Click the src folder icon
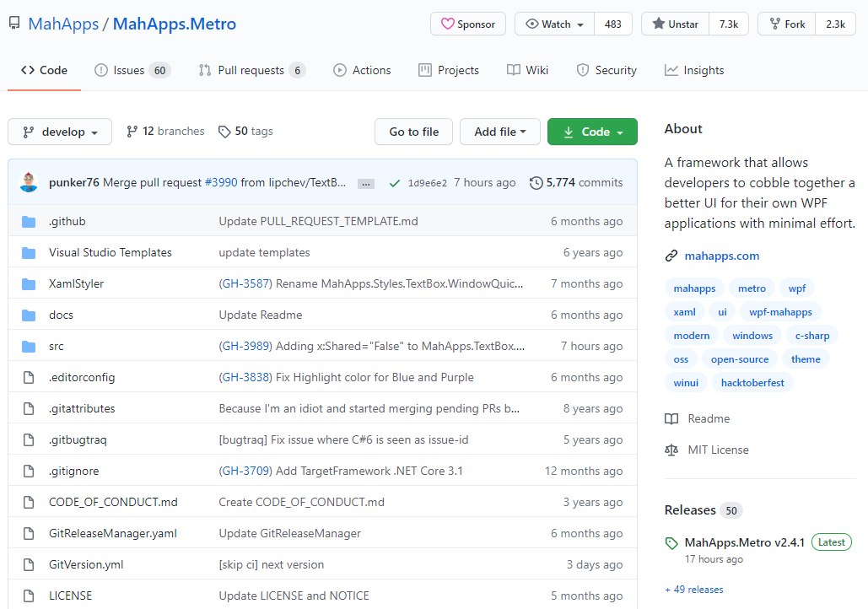Screen dimensions: 868x609 [29, 347]
